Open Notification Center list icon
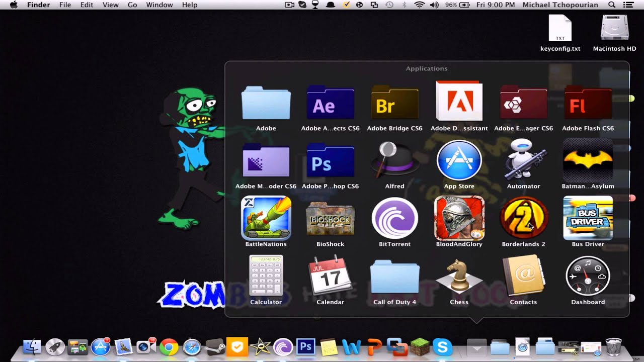This screenshot has height=362, width=644. pos(627,5)
